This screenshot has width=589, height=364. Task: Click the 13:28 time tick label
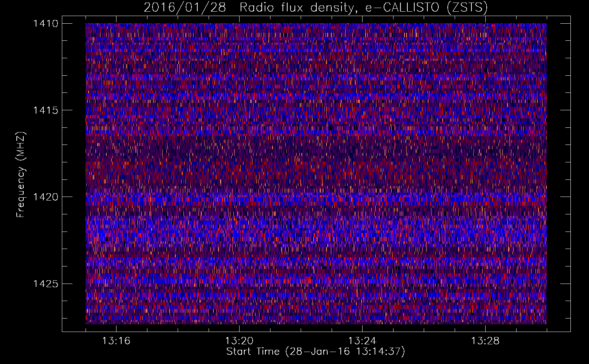pyautogui.click(x=485, y=341)
